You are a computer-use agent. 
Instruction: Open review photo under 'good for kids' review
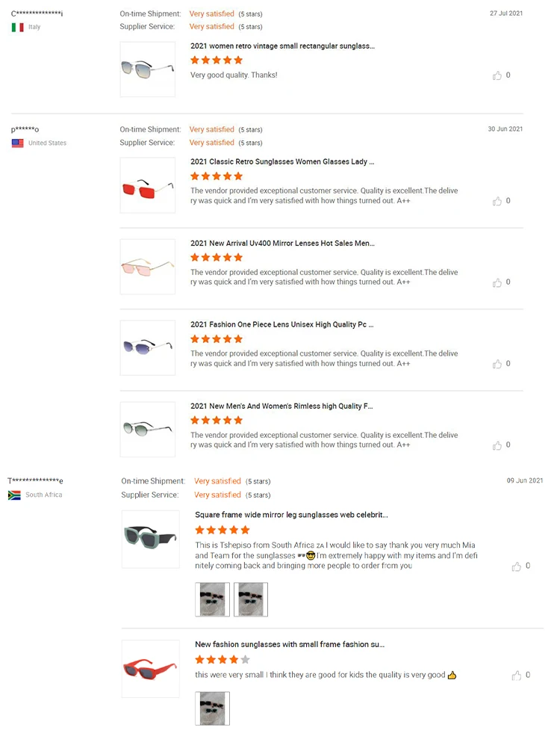(x=212, y=708)
